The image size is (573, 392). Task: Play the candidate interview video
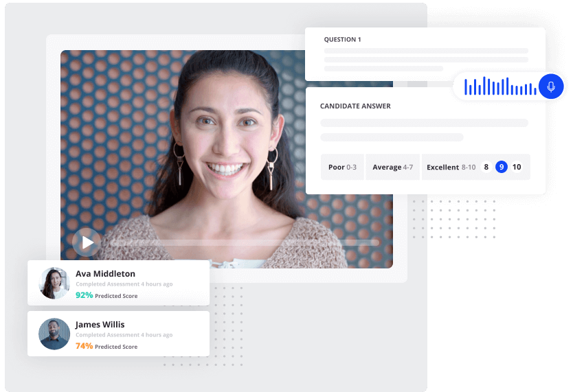(x=87, y=242)
